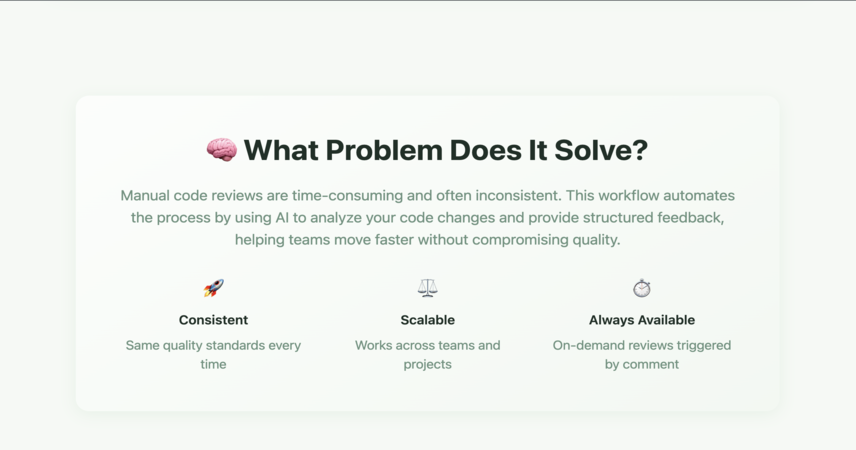Click the "Scalable" feature title
856x450 pixels.
(427, 320)
